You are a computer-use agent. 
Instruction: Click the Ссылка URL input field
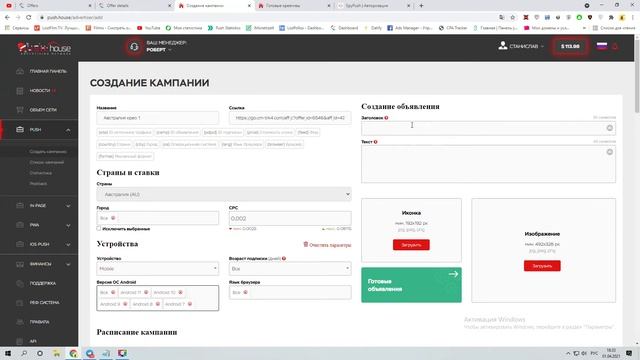point(290,118)
